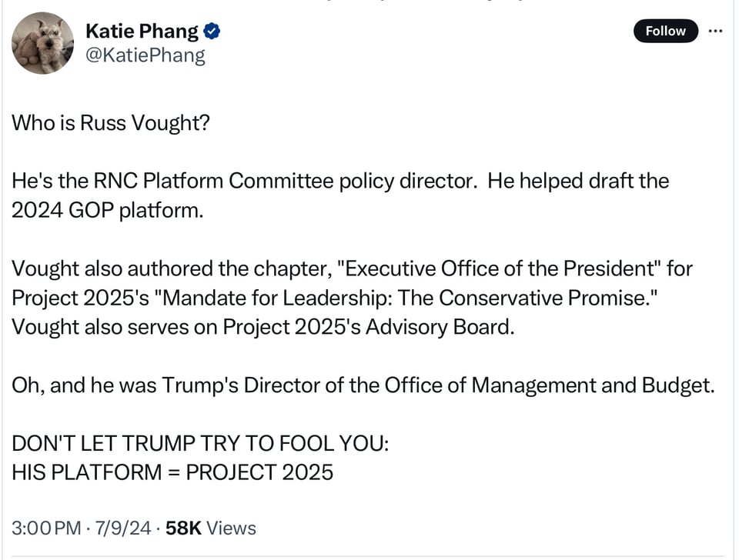Click the blue verified badge

coord(212,32)
